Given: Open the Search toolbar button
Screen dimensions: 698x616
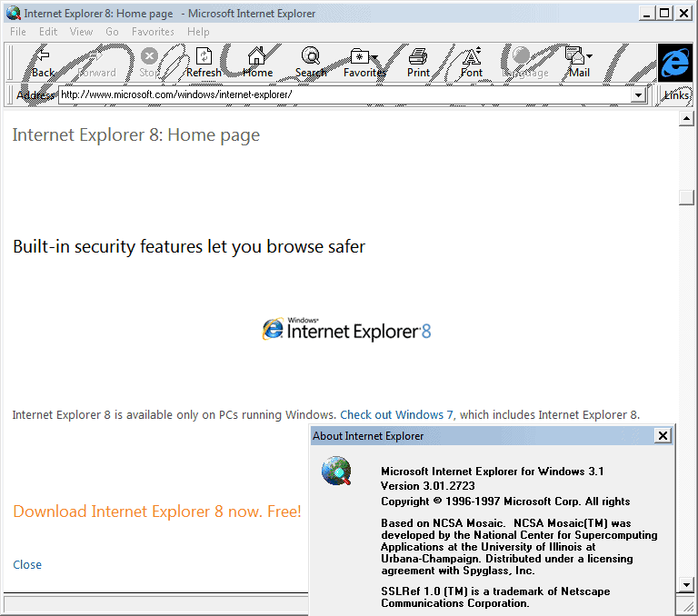Looking at the screenshot, I should click(x=311, y=62).
